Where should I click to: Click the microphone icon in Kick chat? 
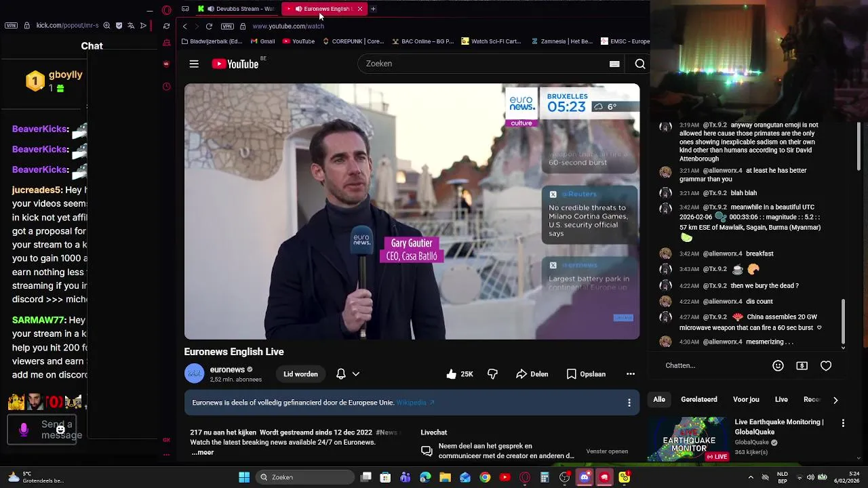click(x=24, y=430)
